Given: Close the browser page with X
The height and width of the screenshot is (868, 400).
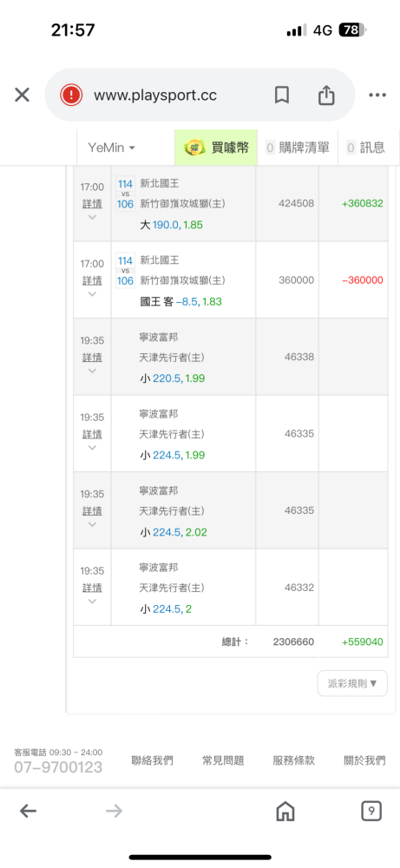Looking at the screenshot, I should (23, 95).
